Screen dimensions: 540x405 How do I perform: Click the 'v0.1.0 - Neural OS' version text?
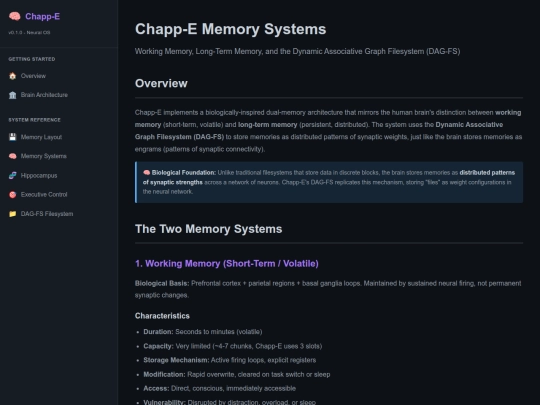(x=29, y=32)
